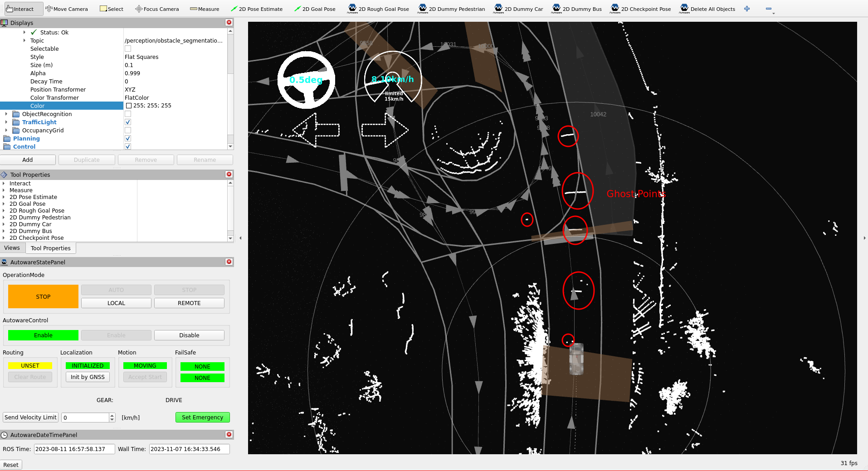Image resolution: width=868 pixels, height=471 pixels.
Task: Uncheck the Planning display checkbox
Action: pos(128,139)
